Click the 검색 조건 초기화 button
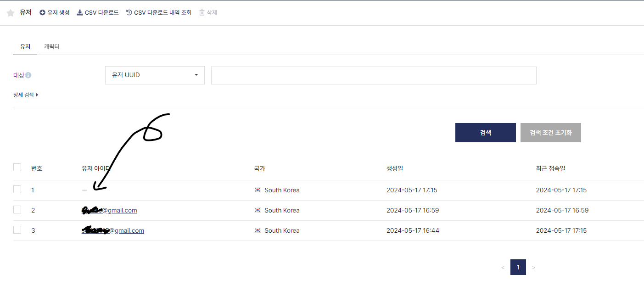 [551, 133]
